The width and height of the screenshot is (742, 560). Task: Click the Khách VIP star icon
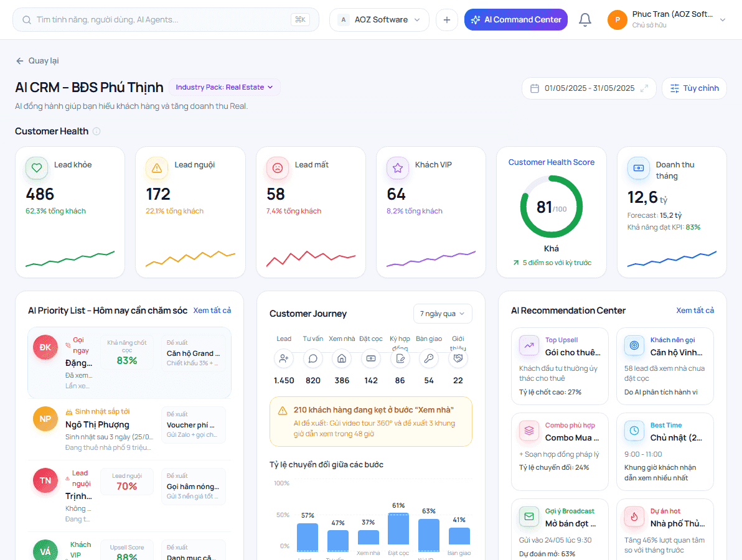tap(398, 168)
